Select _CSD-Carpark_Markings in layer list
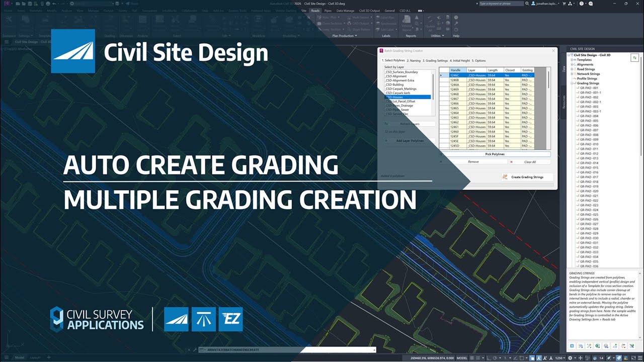644x362 pixels. click(x=400, y=89)
